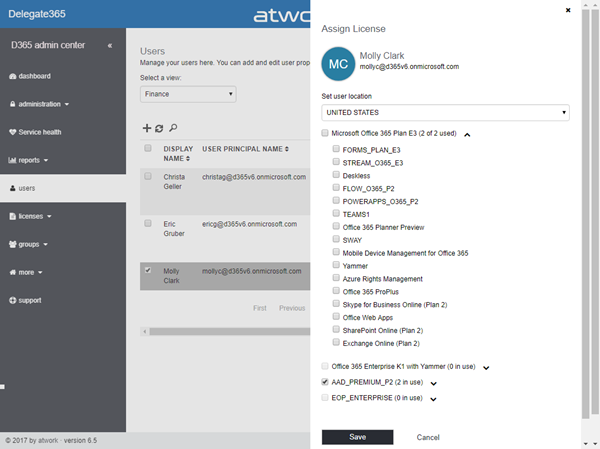Expand more menu
600x449 pixels.
pyautogui.click(x=26, y=272)
